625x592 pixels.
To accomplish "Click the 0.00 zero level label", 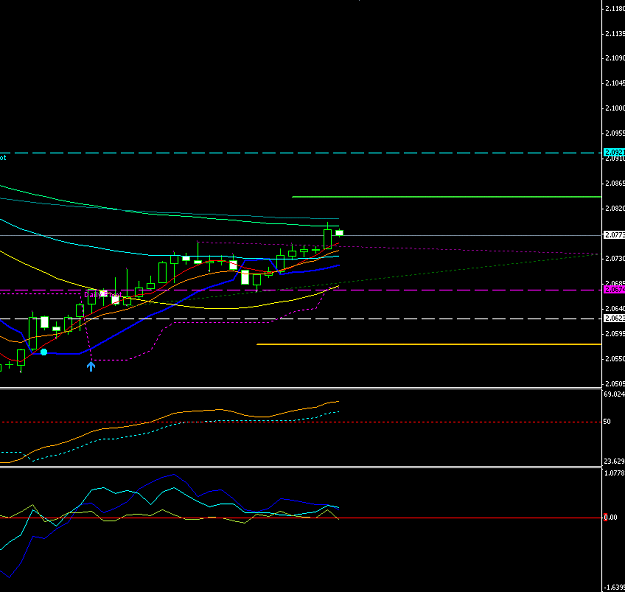I will tap(610, 517).
